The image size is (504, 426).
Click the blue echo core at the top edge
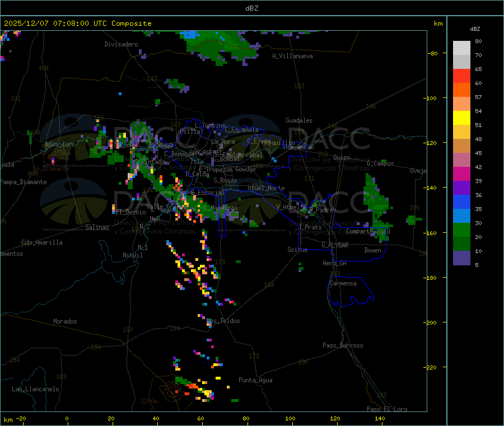(191, 34)
